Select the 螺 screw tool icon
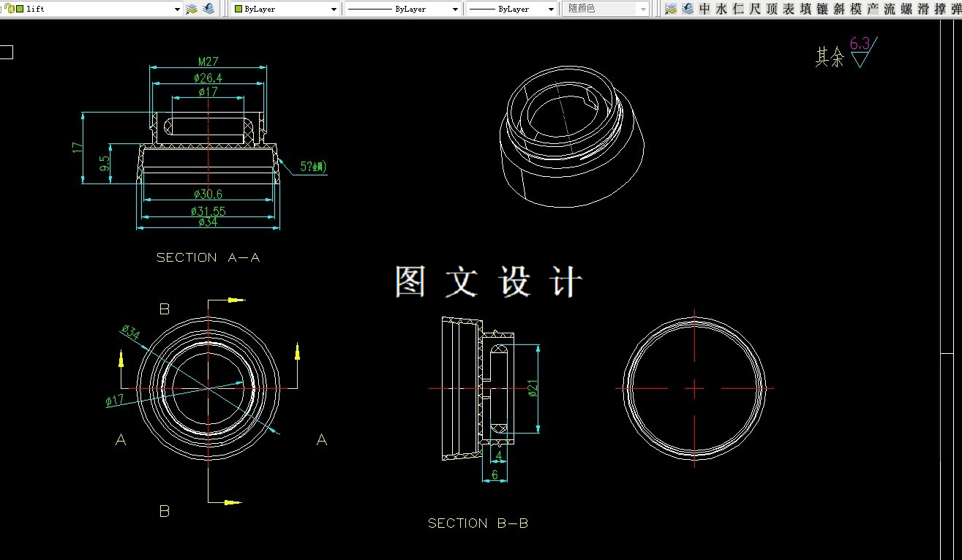Viewport: 962px width, 560px height. click(906, 9)
